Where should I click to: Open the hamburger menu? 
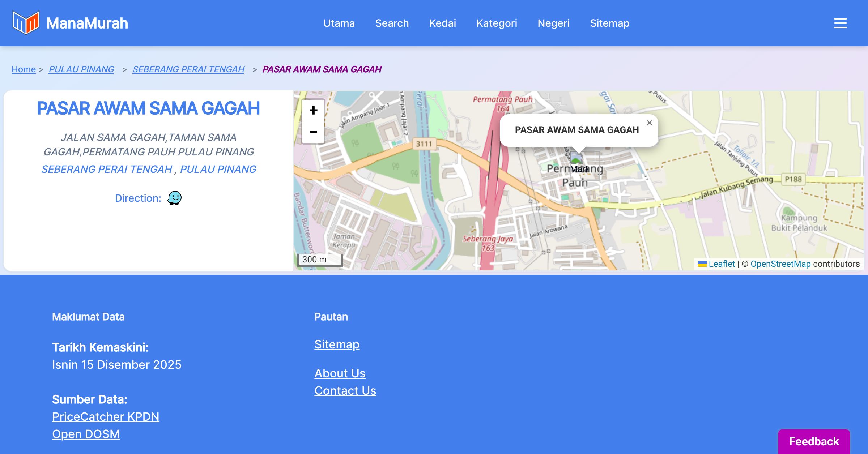(840, 23)
